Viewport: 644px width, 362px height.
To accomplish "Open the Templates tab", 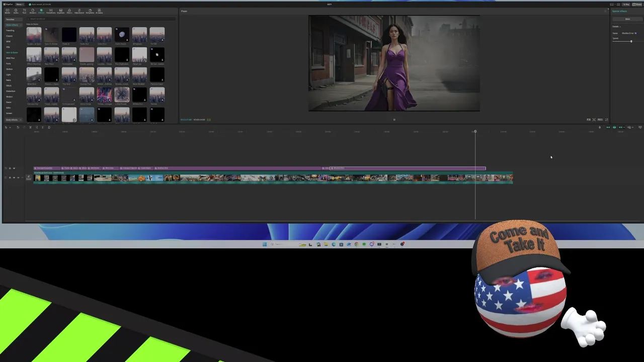I will [90, 11].
